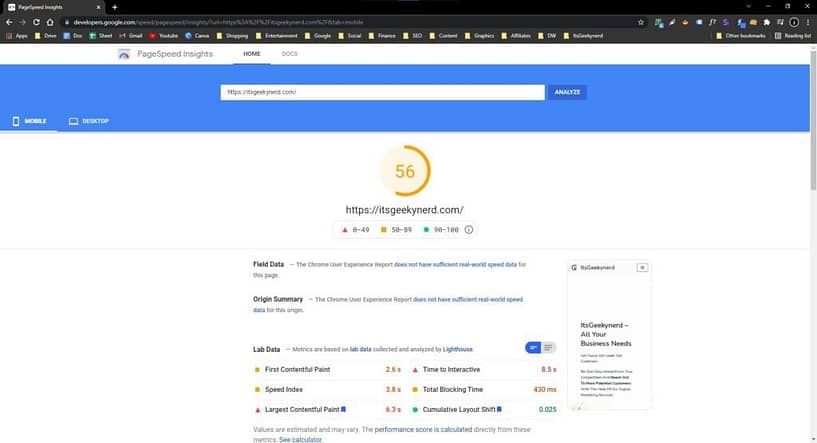Open the Chrome three-dot menu
This screenshot has height=443, width=817.
coord(808,22)
